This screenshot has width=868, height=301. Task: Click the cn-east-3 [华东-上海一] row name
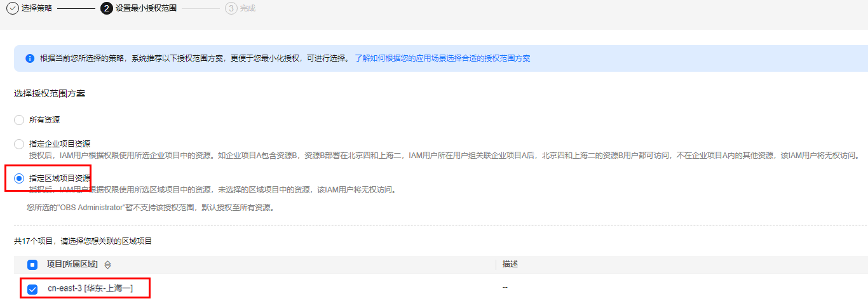[90, 289]
